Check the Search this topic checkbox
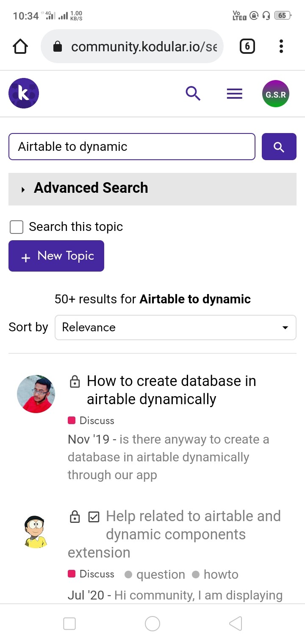 click(17, 227)
